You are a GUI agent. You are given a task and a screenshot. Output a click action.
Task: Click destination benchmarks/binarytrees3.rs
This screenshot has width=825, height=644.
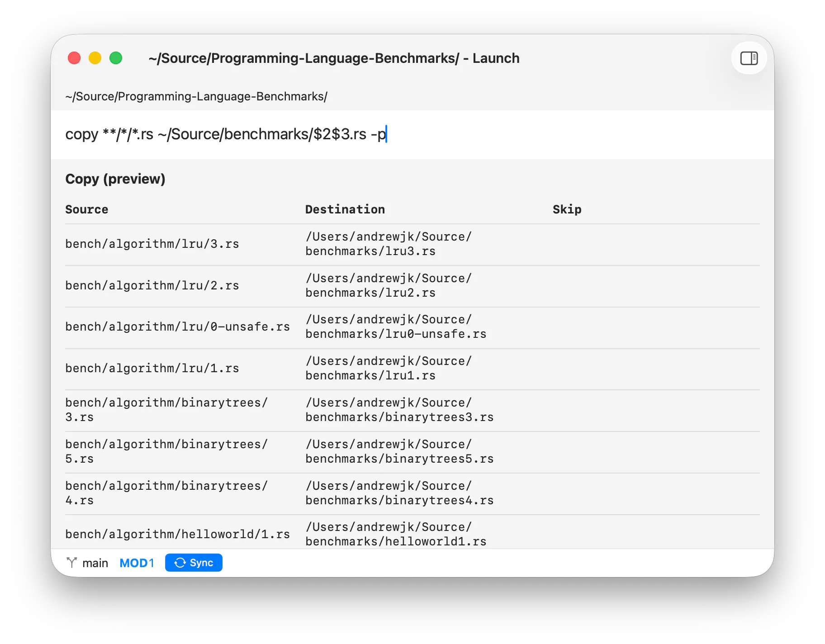(399, 410)
